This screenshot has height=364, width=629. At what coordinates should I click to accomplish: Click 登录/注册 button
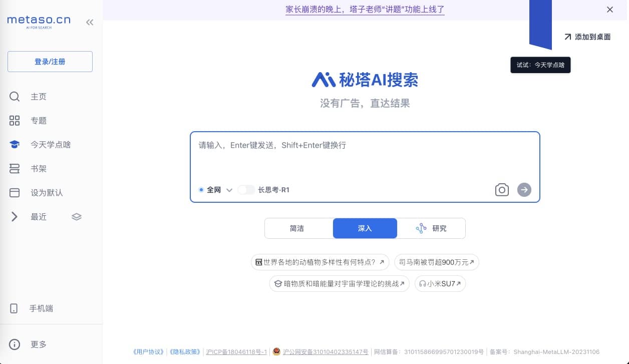coord(50,62)
